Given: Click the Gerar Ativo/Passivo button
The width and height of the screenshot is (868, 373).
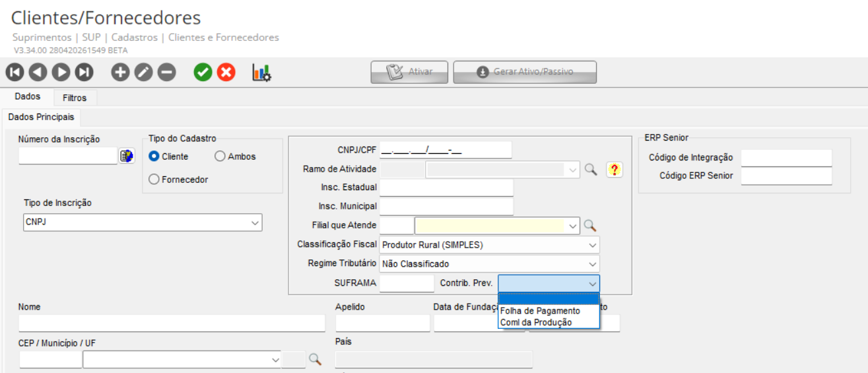Looking at the screenshot, I should 525,72.
